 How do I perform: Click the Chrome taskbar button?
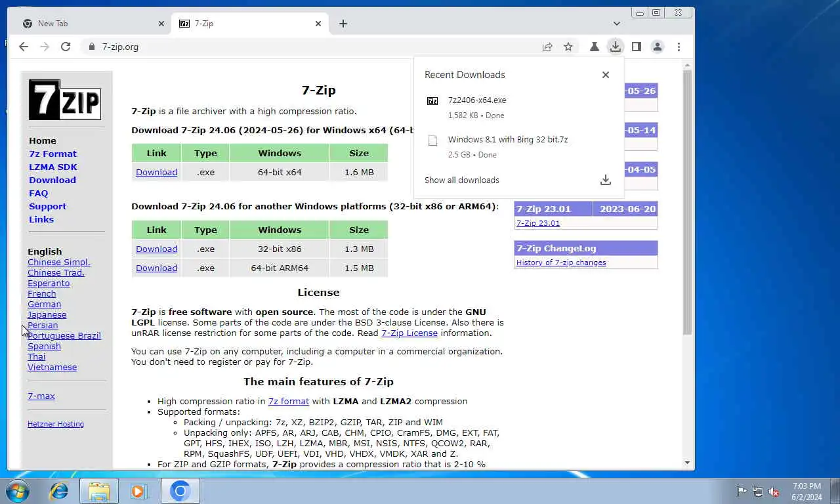tap(180, 491)
